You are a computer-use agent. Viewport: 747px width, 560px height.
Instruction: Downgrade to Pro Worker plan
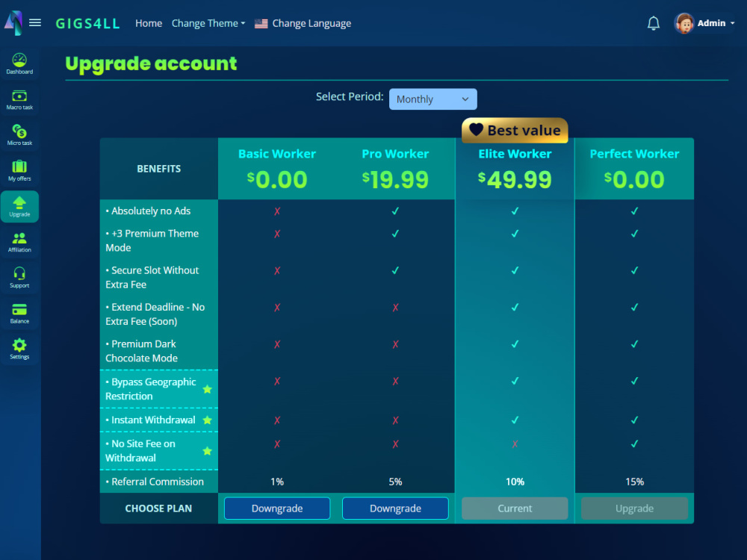pos(395,508)
